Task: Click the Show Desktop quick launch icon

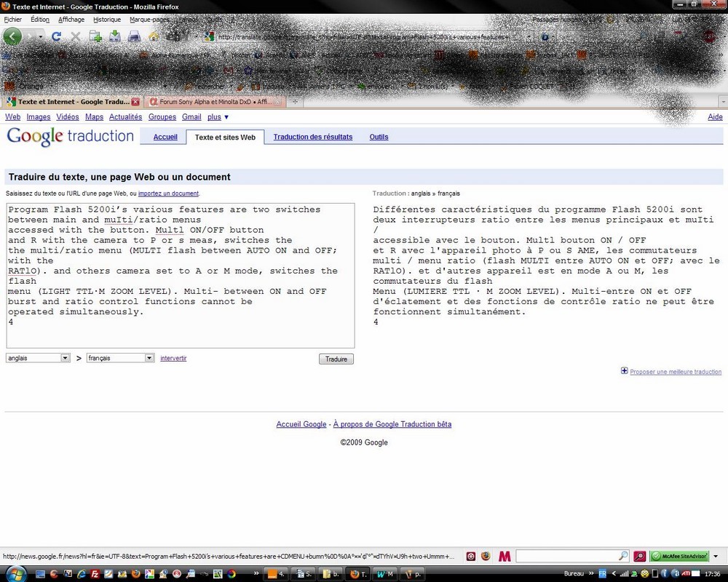Action: 40,574
